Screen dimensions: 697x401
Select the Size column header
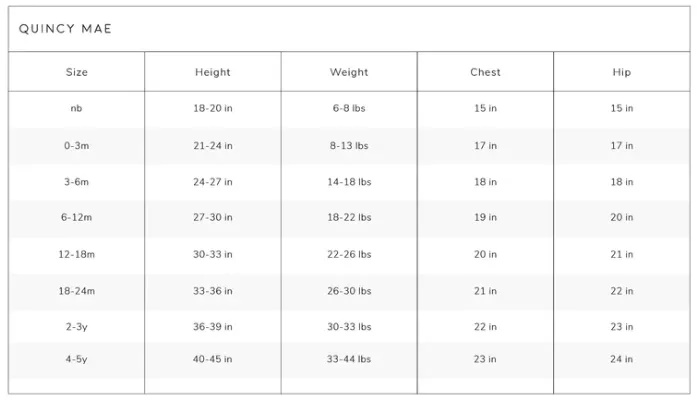pos(76,72)
